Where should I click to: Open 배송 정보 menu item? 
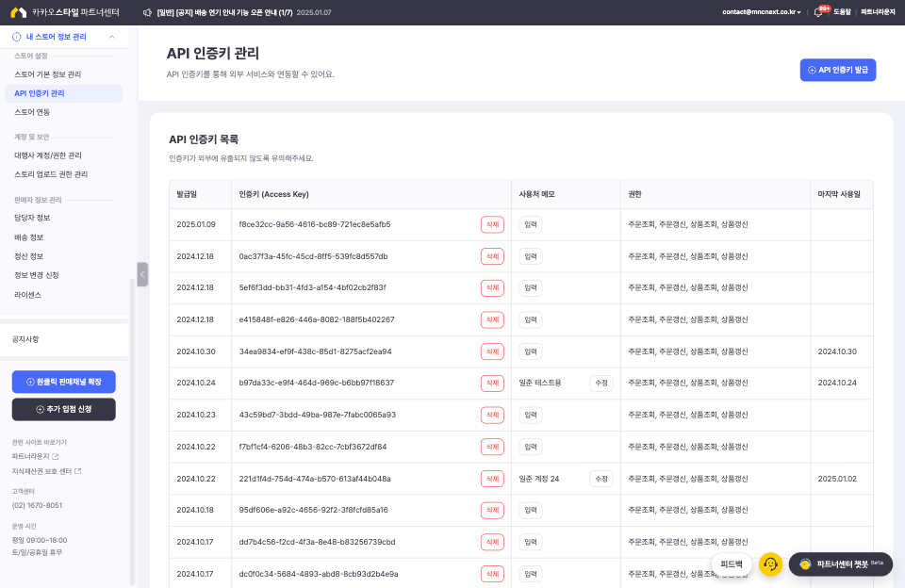click(29, 237)
